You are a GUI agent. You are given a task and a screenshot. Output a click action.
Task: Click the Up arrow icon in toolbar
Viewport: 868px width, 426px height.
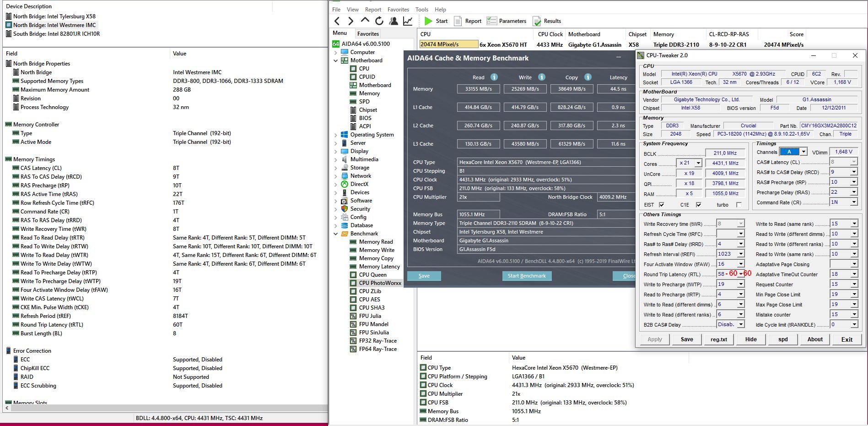click(365, 21)
